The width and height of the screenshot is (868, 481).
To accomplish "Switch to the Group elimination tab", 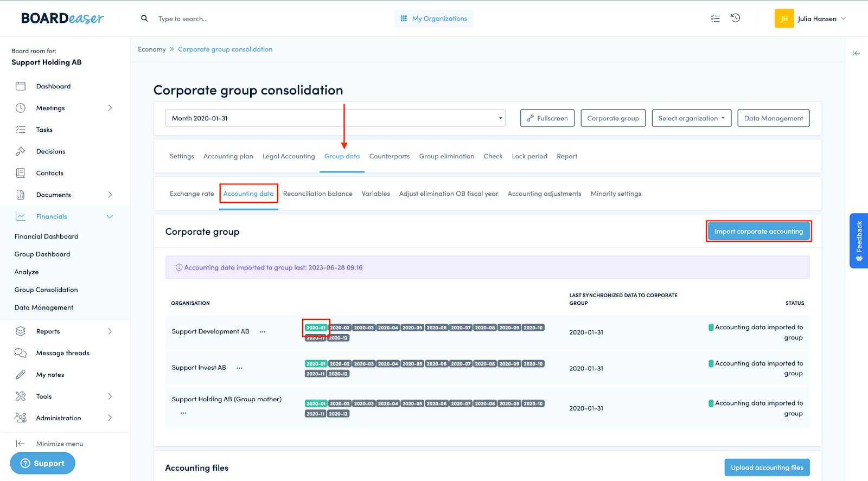I will pyautogui.click(x=446, y=156).
